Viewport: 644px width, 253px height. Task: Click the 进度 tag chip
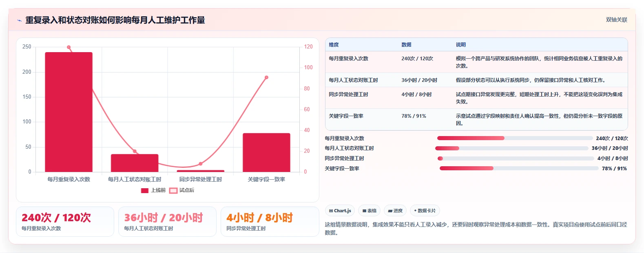(x=395, y=211)
